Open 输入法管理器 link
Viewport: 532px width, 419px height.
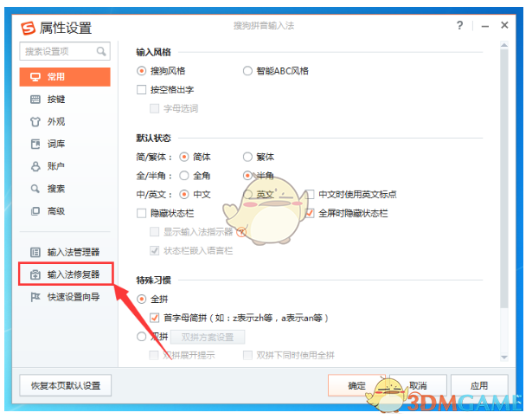point(65,252)
